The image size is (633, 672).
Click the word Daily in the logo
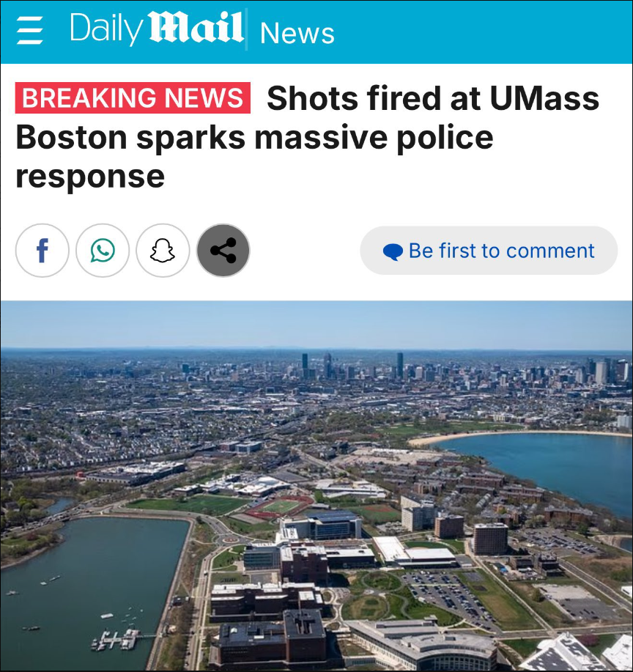pos(106,29)
